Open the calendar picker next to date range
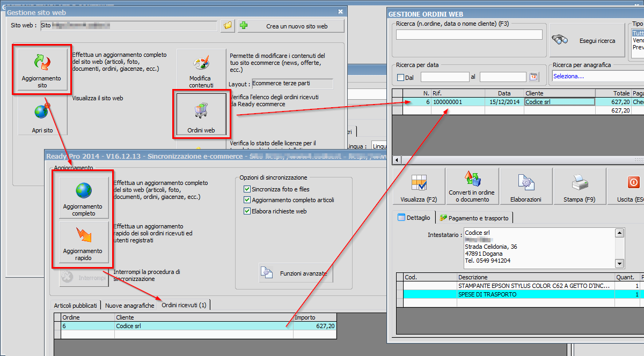Screen dimensions: 644x356 pyautogui.click(x=533, y=77)
